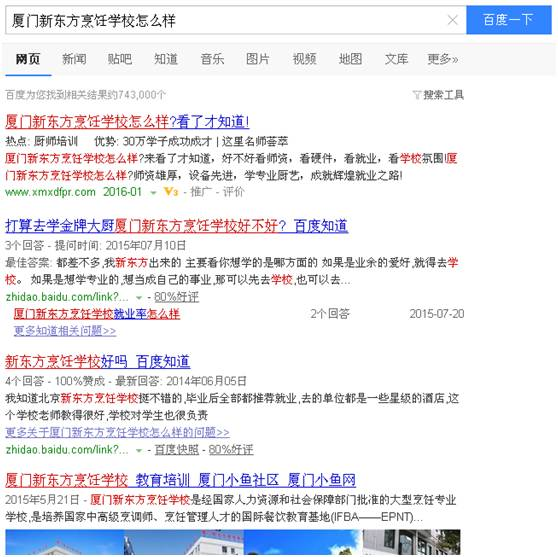Viewport: 558px width, 557px height.
Task: Click the 百度一下 search button
Action: coord(509,20)
